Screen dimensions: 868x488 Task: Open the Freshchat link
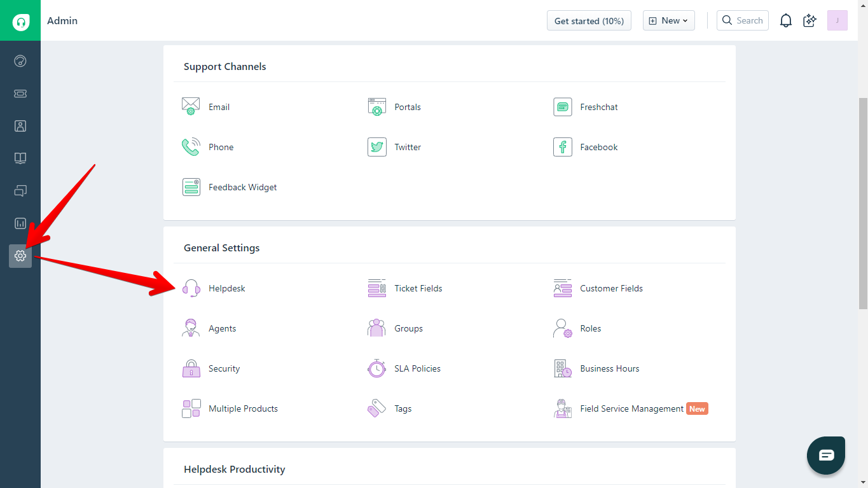(599, 107)
